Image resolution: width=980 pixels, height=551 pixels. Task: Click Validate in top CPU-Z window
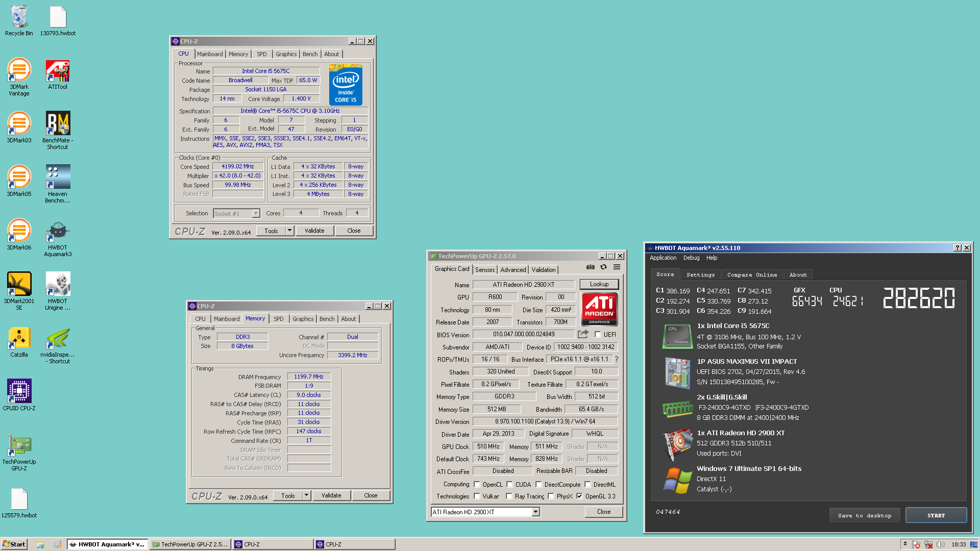[314, 231]
